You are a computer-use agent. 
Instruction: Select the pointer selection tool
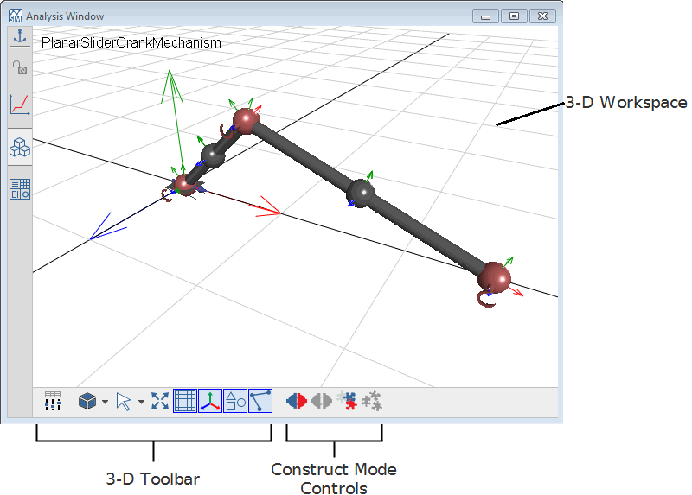[124, 401]
